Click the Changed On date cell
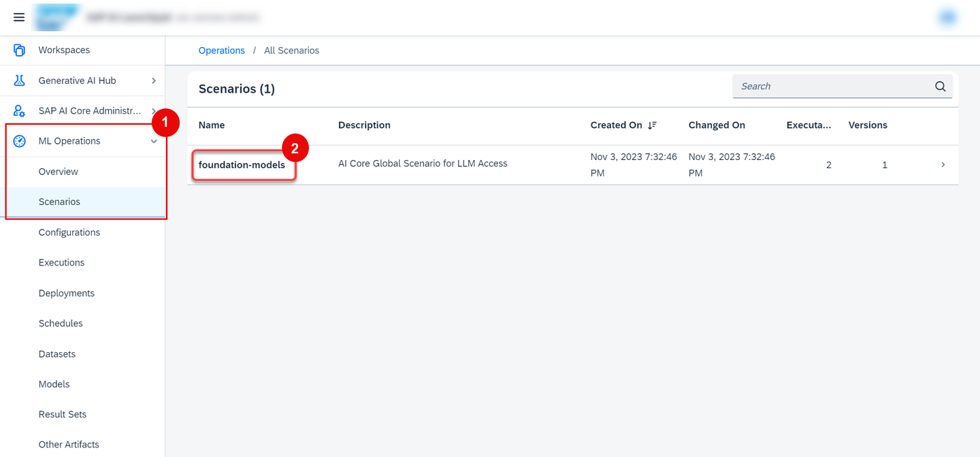The image size is (980, 457). [732, 165]
